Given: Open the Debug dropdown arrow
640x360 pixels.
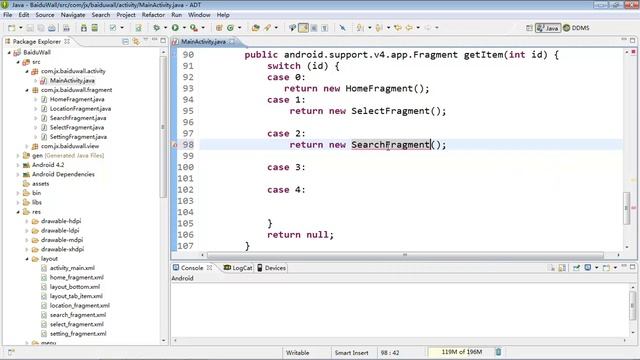Looking at the screenshot, I should pos(165,28).
